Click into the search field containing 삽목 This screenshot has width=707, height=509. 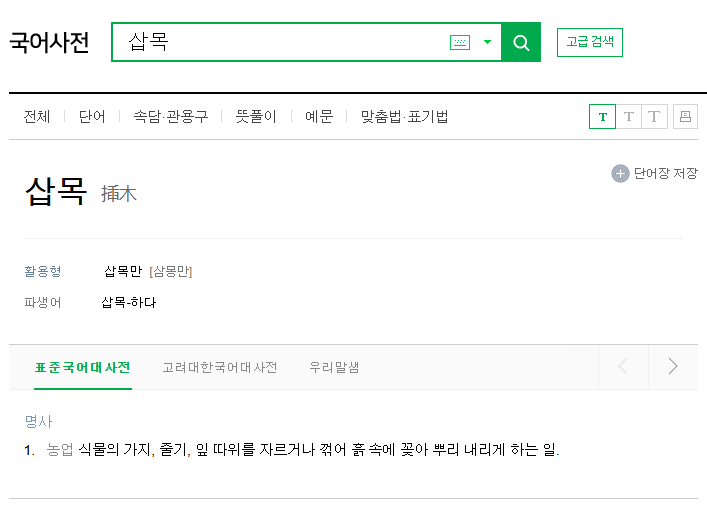280,42
